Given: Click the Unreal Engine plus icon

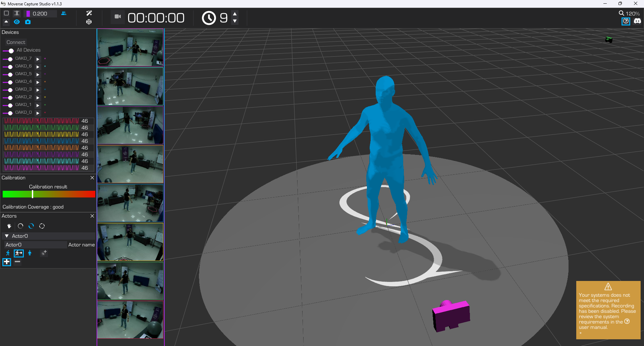Looking at the screenshot, I should click(x=44, y=253).
